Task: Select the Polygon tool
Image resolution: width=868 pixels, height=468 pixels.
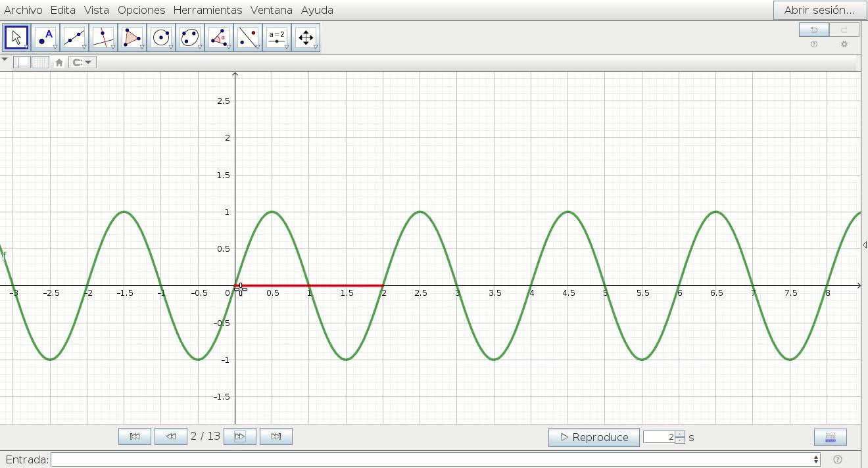Action: [x=132, y=37]
